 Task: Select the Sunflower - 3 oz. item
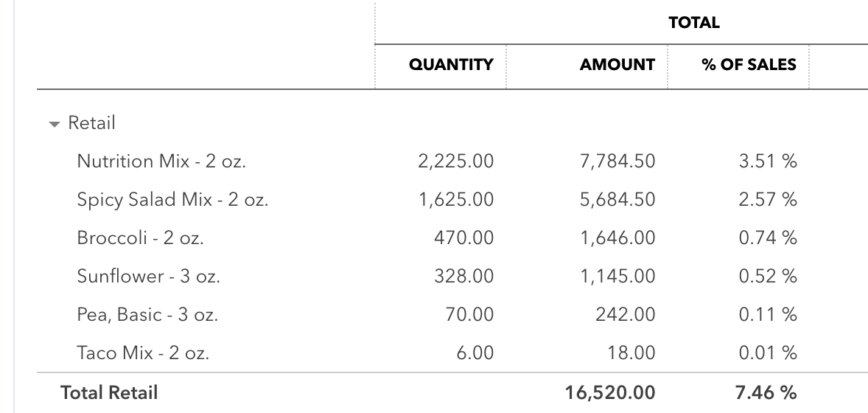[x=148, y=277]
